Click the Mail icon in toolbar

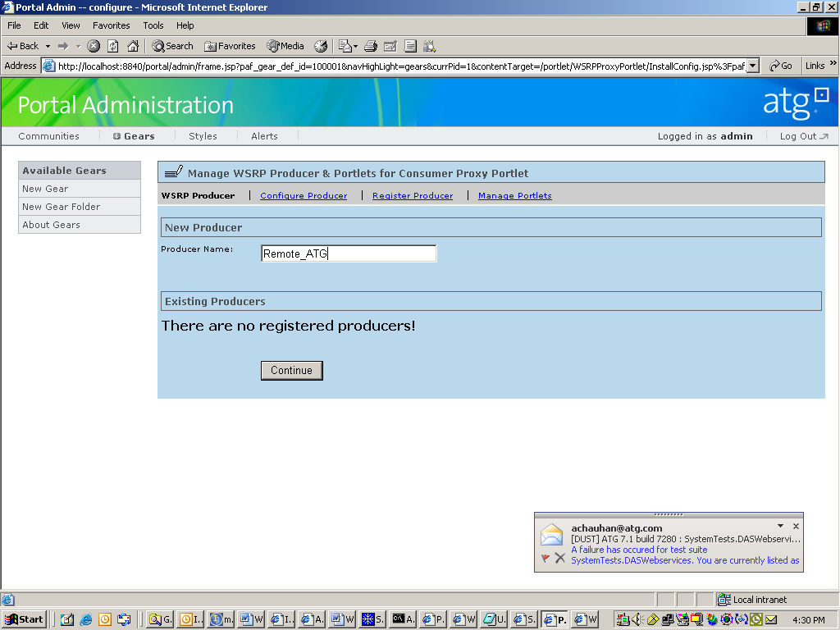(x=348, y=46)
